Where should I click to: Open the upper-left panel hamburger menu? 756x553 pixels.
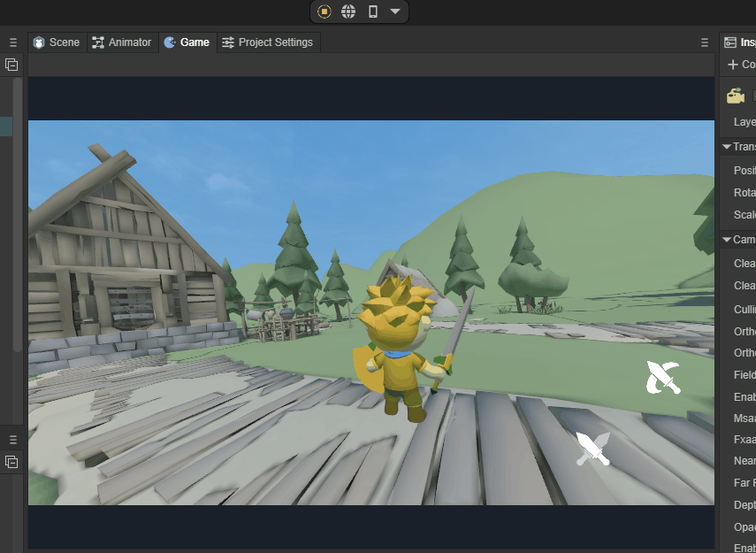click(x=12, y=42)
